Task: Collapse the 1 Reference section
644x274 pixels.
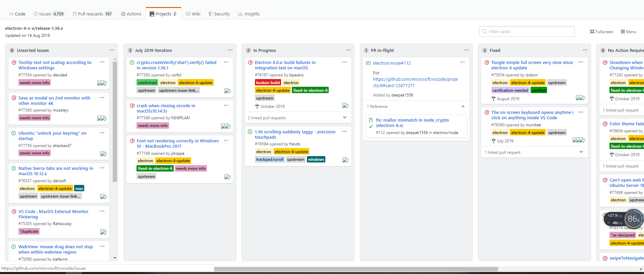Action: coord(463,107)
